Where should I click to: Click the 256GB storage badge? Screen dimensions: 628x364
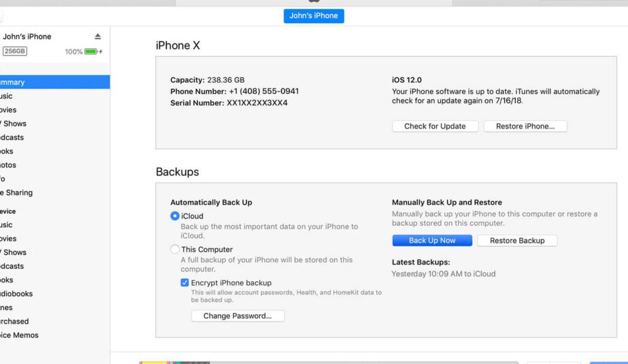coord(15,51)
